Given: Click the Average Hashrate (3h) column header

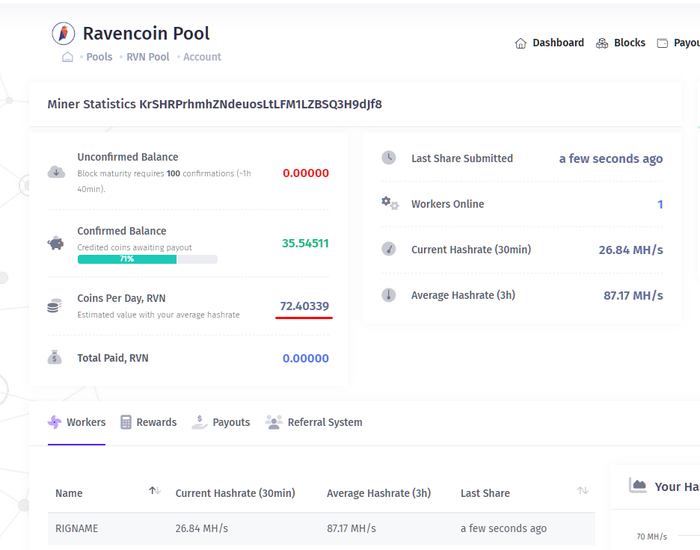Looking at the screenshot, I should (379, 493).
